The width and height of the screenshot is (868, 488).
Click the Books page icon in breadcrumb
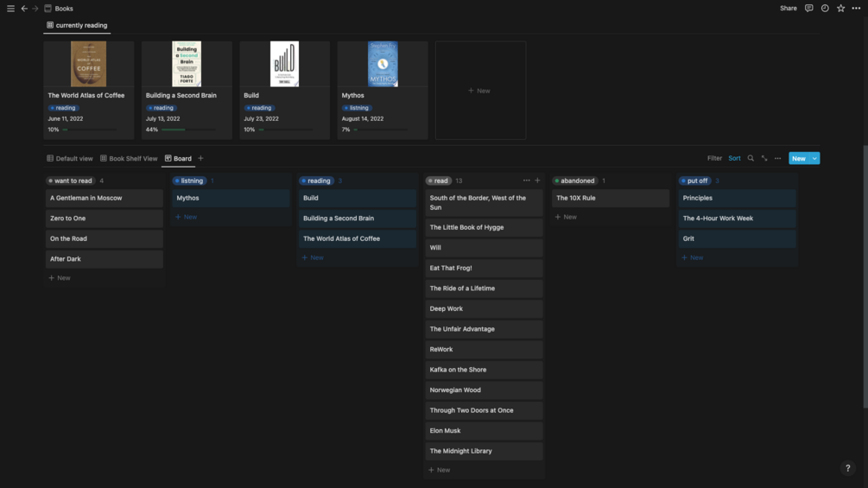click(48, 9)
